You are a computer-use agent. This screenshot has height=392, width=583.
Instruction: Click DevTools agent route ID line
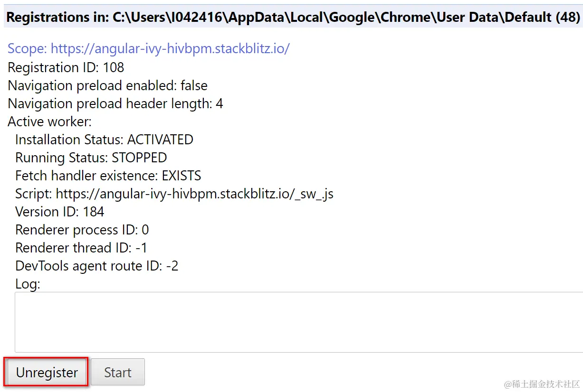96,266
